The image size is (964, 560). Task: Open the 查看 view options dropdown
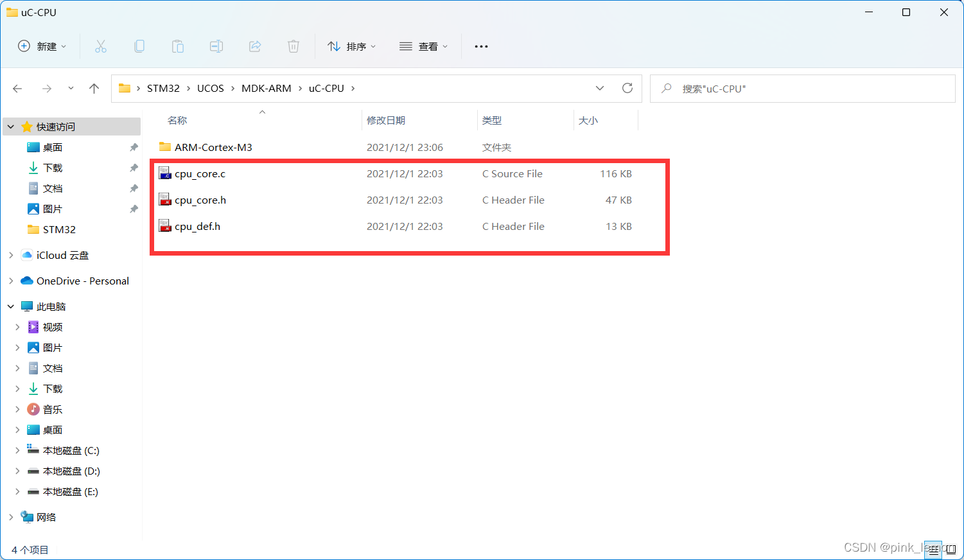click(424, 46)
